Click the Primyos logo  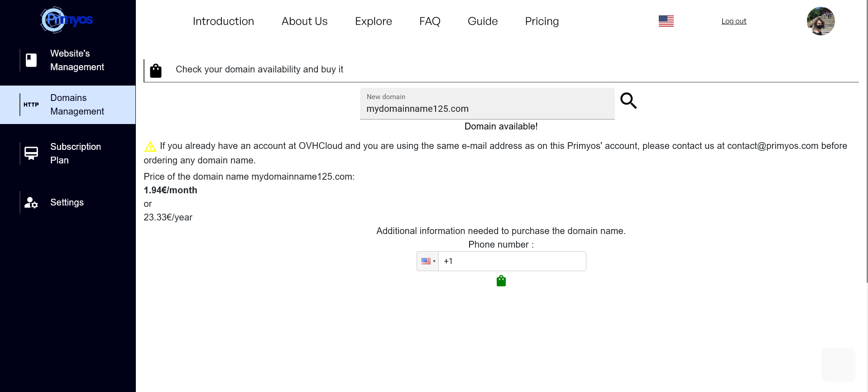67,20
